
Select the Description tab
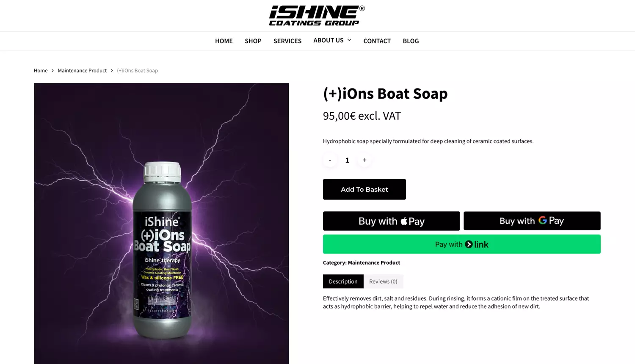point(343,281)
